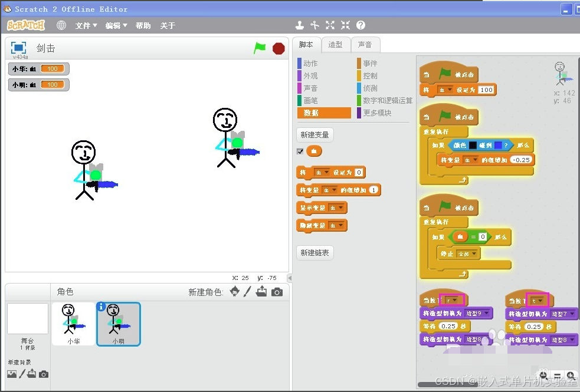Pick the black color swatch in 碰到 block
Image resolution: width=580 pixels, height=392 pixels.
(x=473, y=145)
